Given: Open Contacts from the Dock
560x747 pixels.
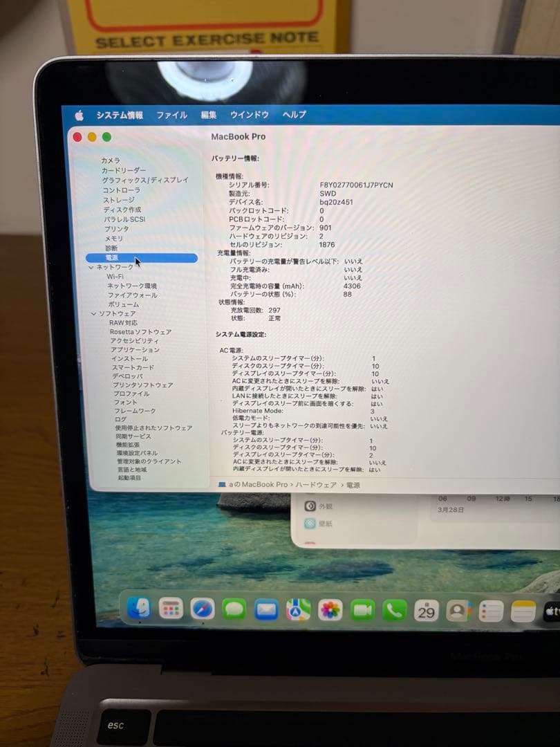Looking at the screenshot, I should click(x=458, y=611).
